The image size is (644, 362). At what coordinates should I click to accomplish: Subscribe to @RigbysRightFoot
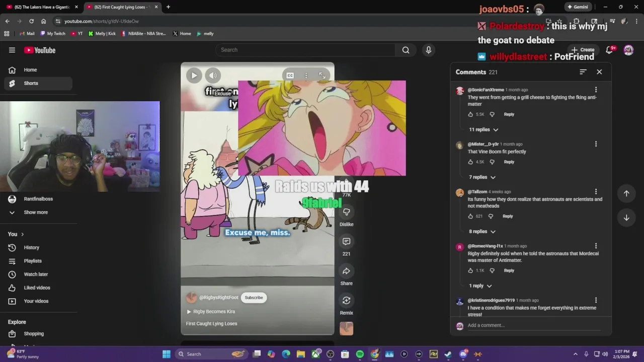pos(254,298)
